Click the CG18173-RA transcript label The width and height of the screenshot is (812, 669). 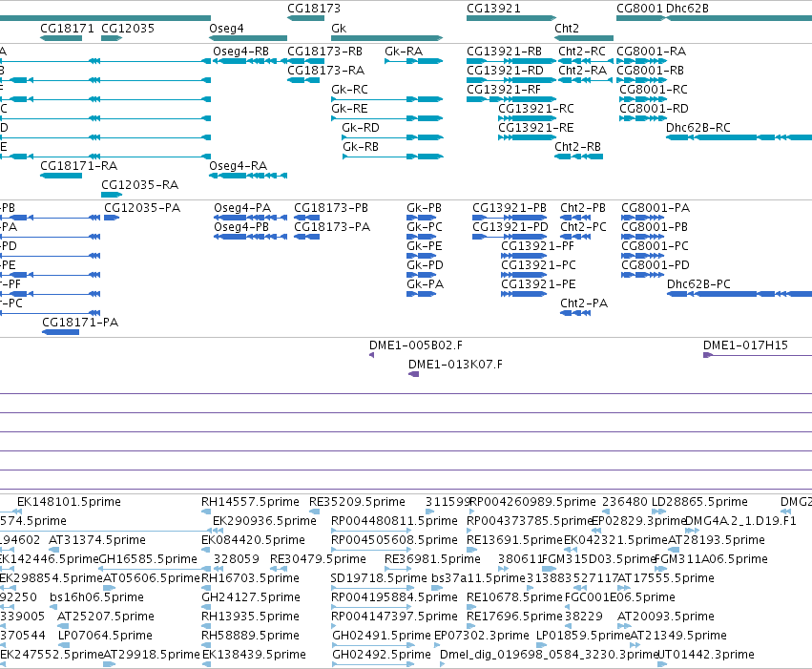coord(325,71)
